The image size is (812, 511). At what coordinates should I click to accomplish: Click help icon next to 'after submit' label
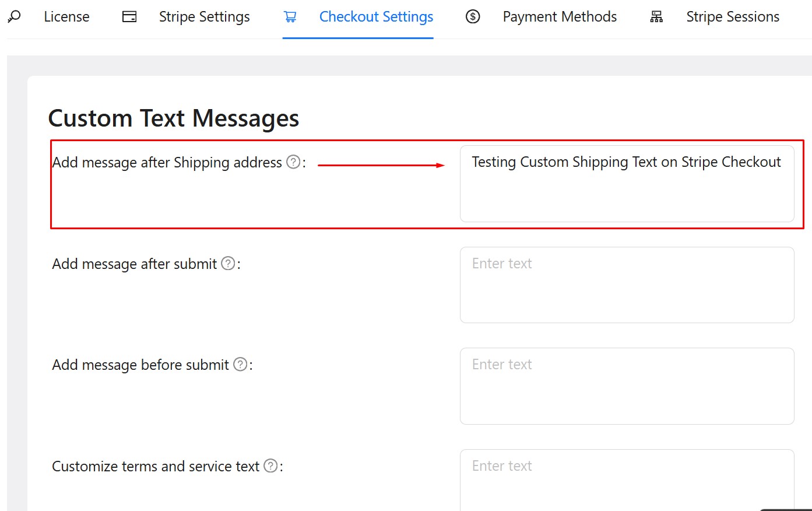point(229,264)
